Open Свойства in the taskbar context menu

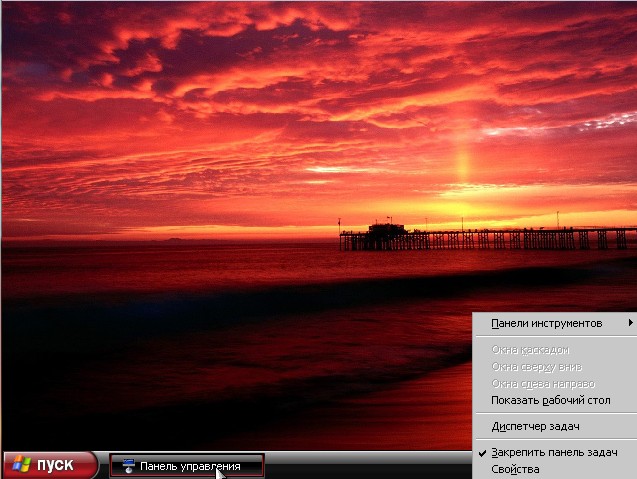click(x=515, y=469)
